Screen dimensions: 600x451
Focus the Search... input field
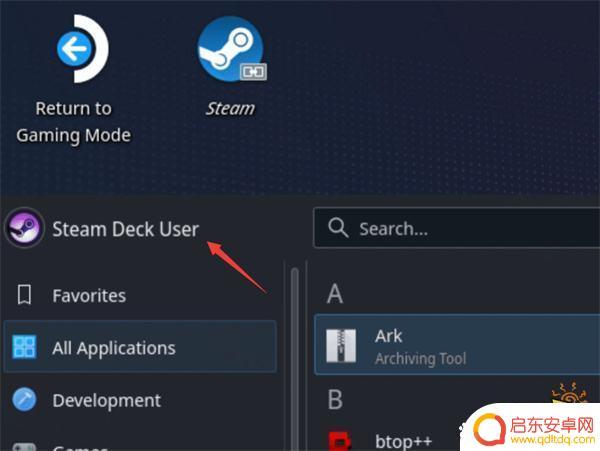pyautogui.click(x=457, y=228)
